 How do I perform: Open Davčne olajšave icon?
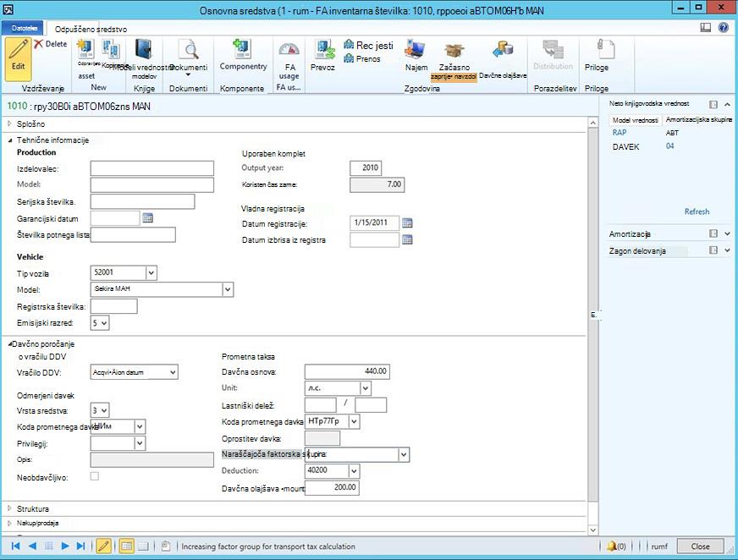coord(503,51)
